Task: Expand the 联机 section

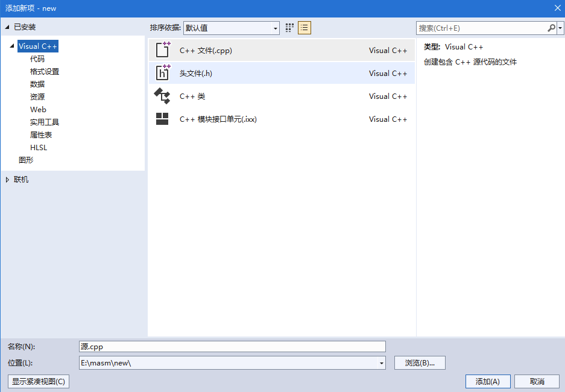Action: (x=7, y=180)
